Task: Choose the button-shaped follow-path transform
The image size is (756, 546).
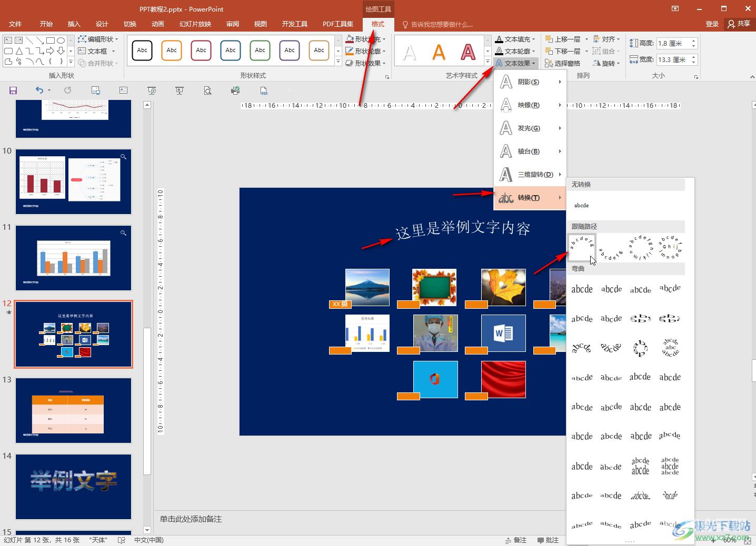Action: click(670, 248)
